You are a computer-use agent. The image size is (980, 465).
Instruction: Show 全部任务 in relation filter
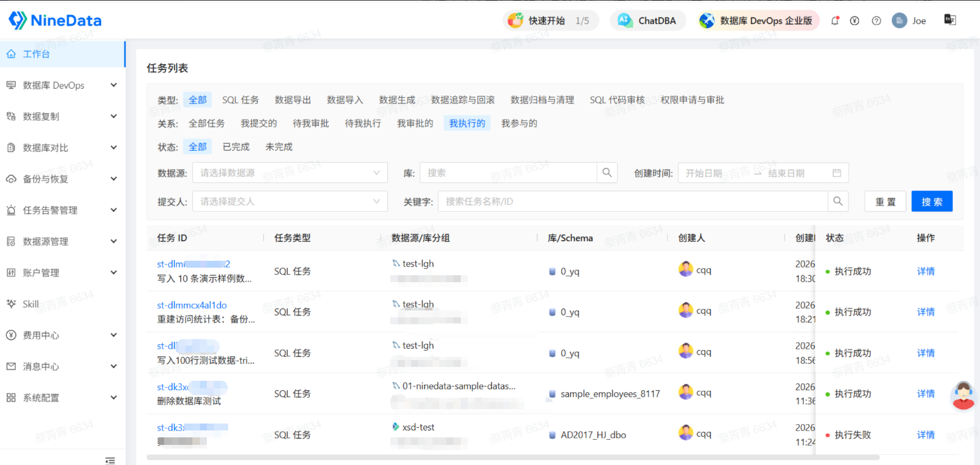tap(207, 124)
